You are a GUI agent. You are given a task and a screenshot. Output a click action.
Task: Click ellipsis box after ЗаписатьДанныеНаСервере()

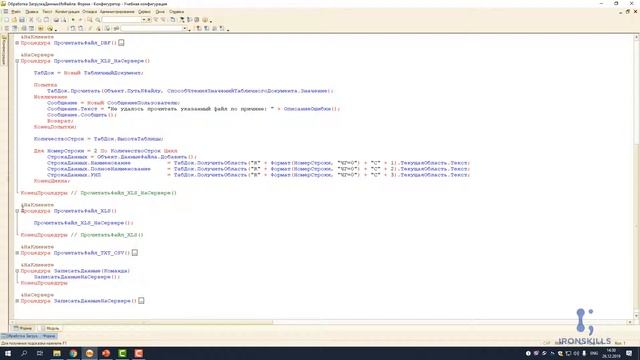coord(141,301)
